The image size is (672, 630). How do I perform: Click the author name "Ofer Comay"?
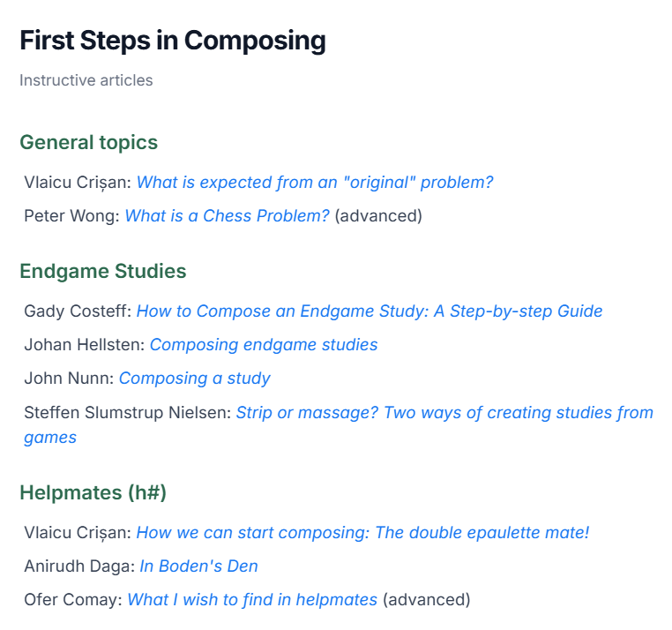tap(71, 600)
